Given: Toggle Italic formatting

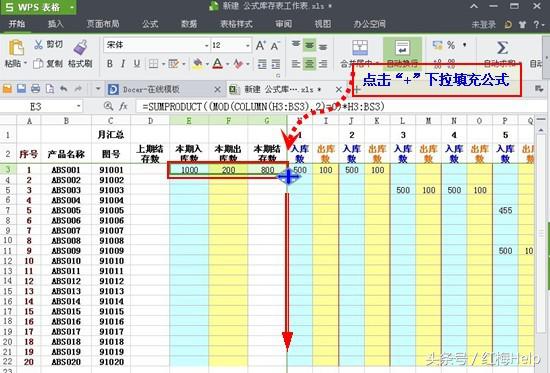Looking at the screenshot, I should point(123,64).
